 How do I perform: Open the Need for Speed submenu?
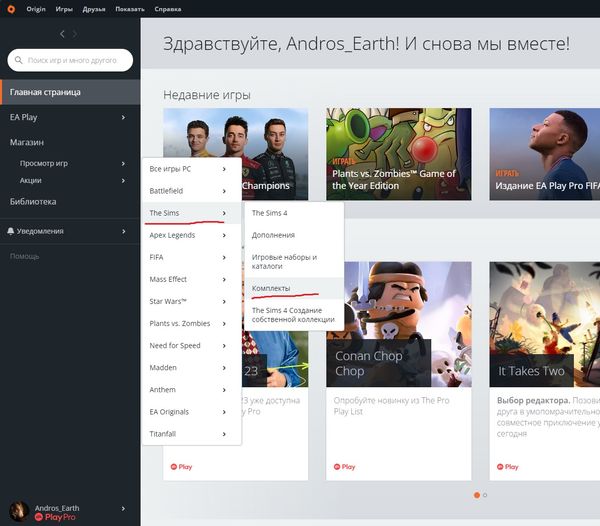[x=192, y=345]
